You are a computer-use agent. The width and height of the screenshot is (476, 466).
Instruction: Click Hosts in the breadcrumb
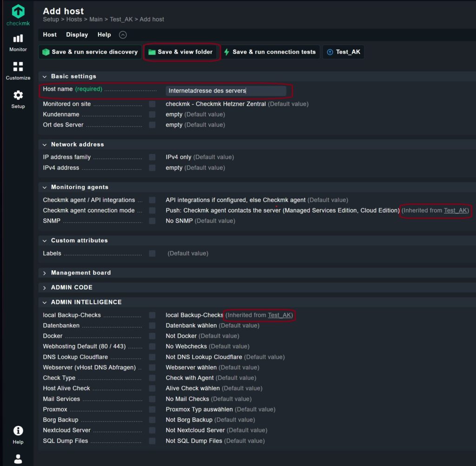(74, 20)
